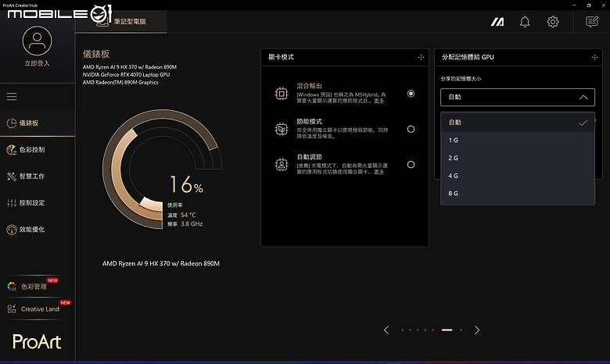Click the Creative Land grid icon
The height and width of the screenshot is (364, 610).
coord(12,309)
